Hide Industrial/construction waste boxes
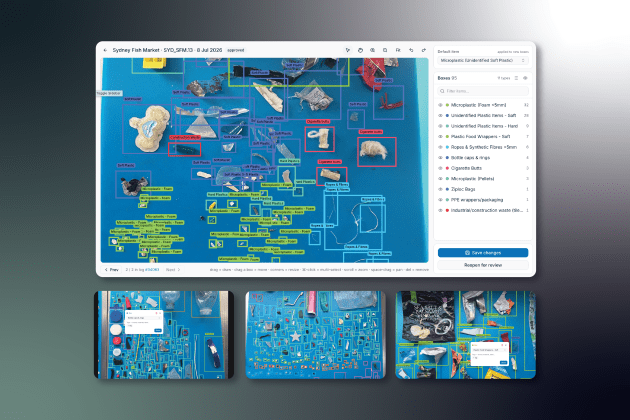This screenshot has height=420, width=630. [440, 210]
